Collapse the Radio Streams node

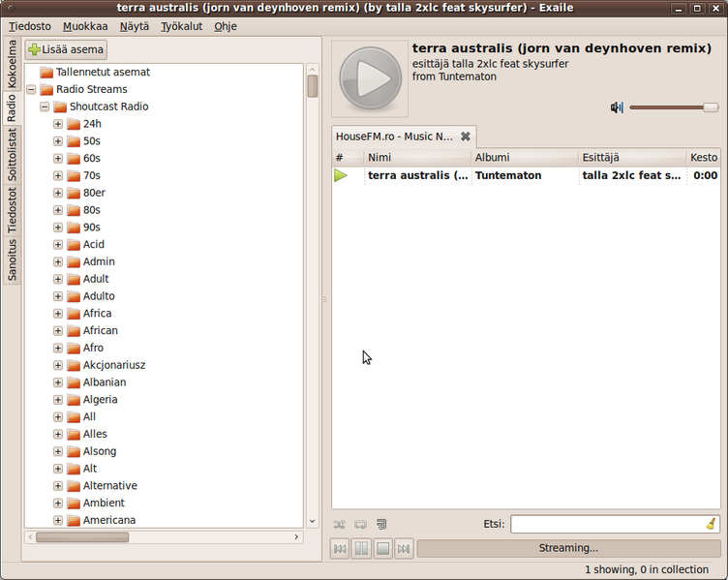coord(31,89)
